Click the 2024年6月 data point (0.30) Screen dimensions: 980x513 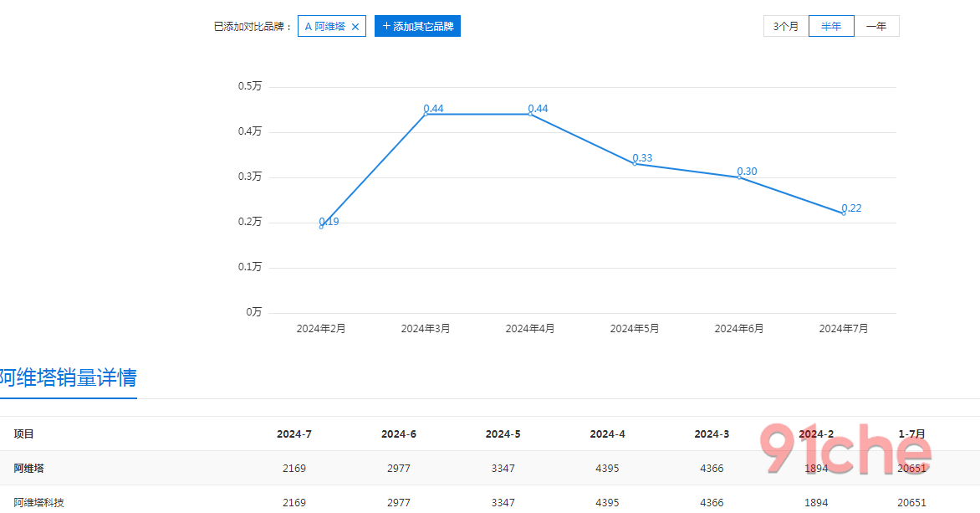pos(739,177)
